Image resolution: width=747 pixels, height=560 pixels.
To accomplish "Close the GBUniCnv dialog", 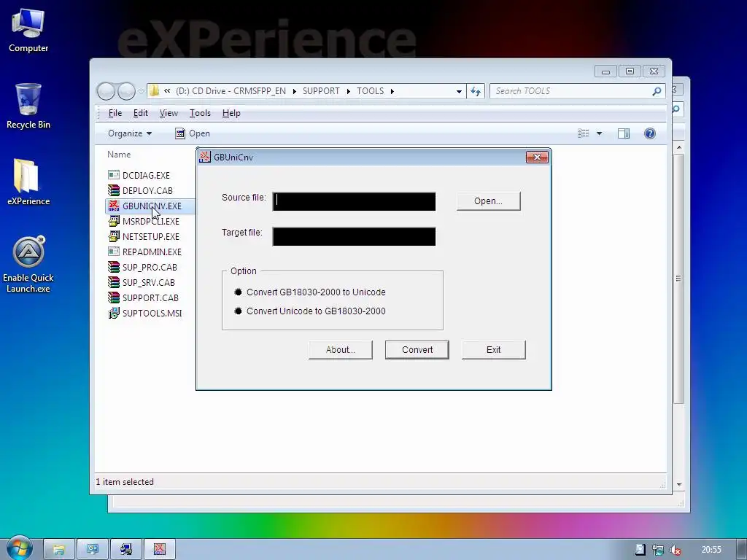I will click(537, 157).
